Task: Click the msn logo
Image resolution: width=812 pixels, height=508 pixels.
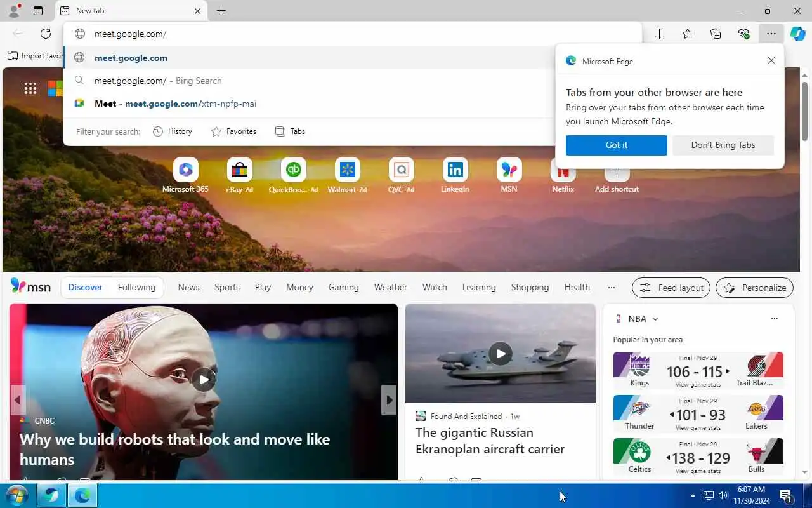Action: tap(30, 286)
